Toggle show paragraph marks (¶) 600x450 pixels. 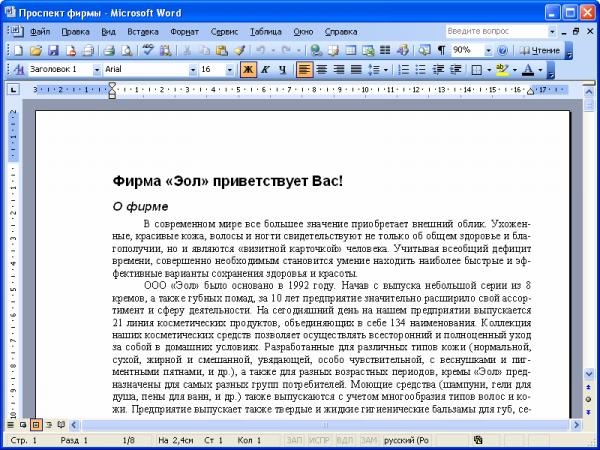click(x=442, y=50)
